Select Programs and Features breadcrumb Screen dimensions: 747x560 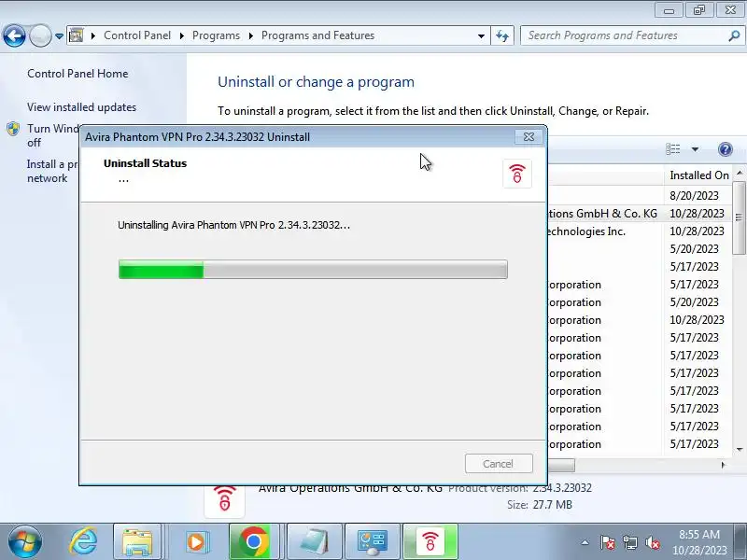point(317,35)
